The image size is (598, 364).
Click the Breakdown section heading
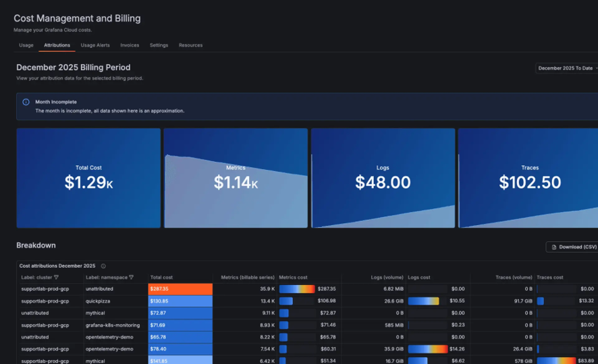tap(36, 245)
